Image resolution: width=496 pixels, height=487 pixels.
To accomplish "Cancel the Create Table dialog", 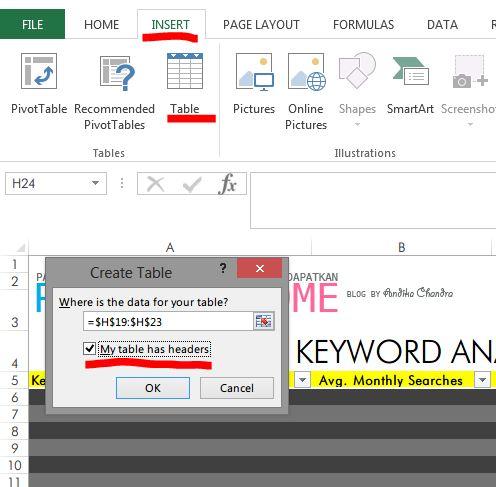I will tap(237, 388).
